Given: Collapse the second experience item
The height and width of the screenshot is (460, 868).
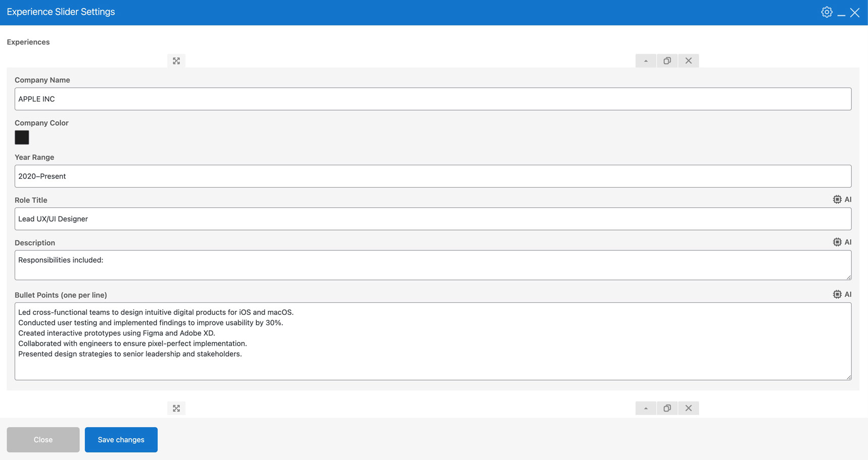Looking at the screenshot, I should (x=646, y=408).
